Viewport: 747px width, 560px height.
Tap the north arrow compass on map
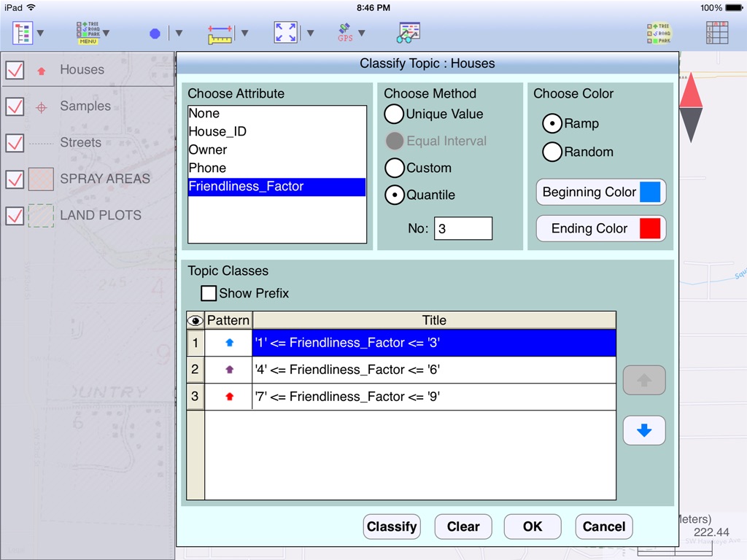(691, 108)
